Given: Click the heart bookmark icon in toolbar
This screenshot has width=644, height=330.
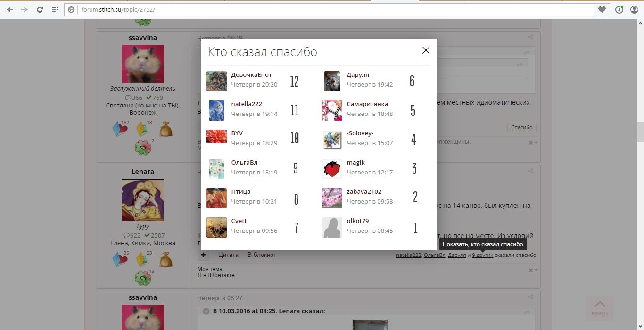Looking at the screenshot, I should (x=602, y=9).
